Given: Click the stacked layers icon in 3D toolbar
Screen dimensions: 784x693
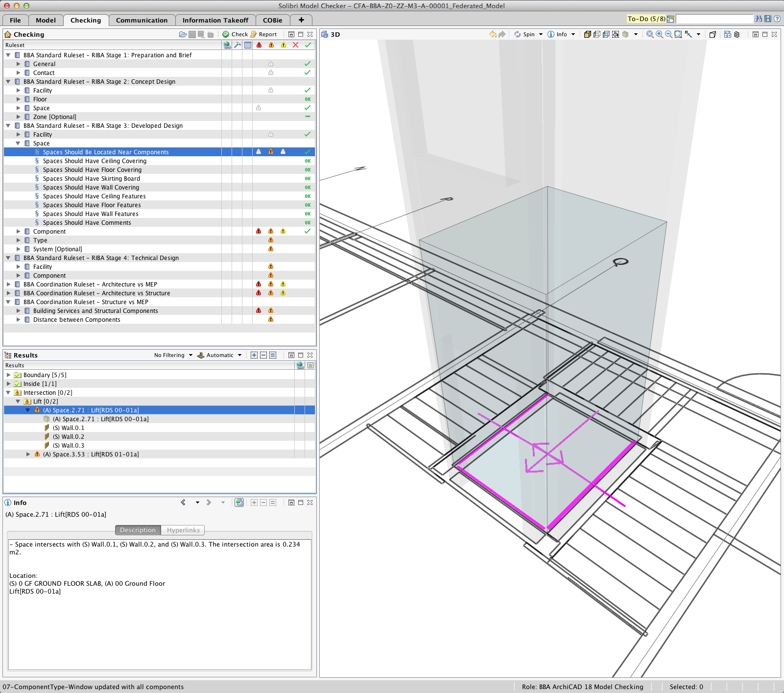Looking at the screenshot, I should pos(736,34).
